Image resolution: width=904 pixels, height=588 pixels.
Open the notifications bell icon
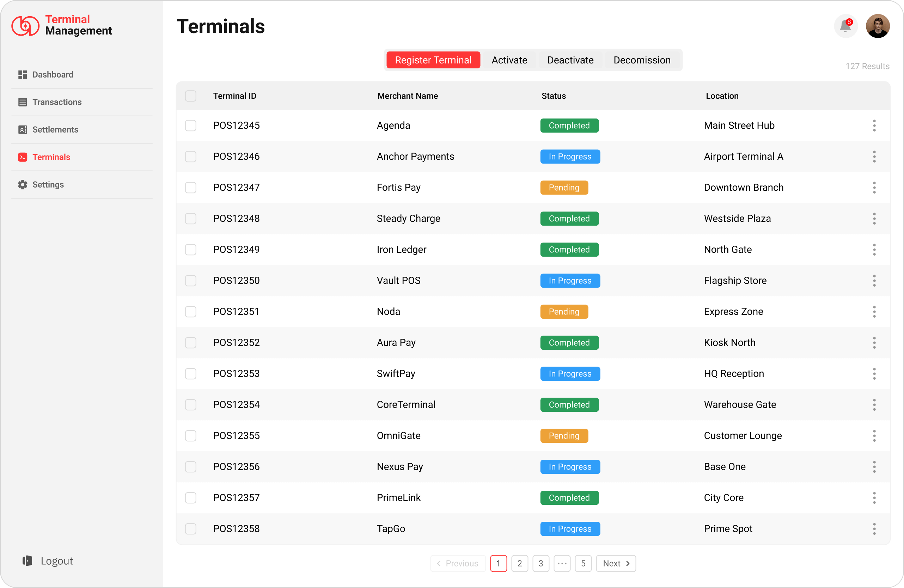pyautogui.click(x=845, y=26)
